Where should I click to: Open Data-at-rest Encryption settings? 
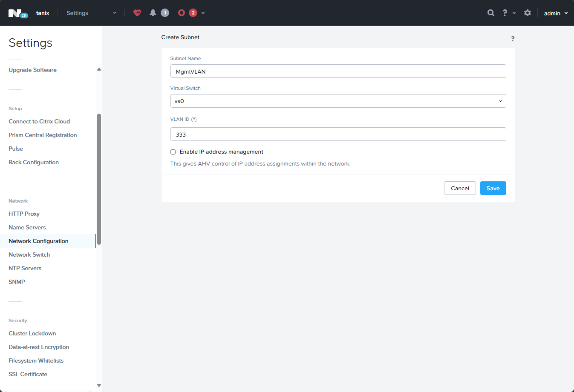coord(39,347)
